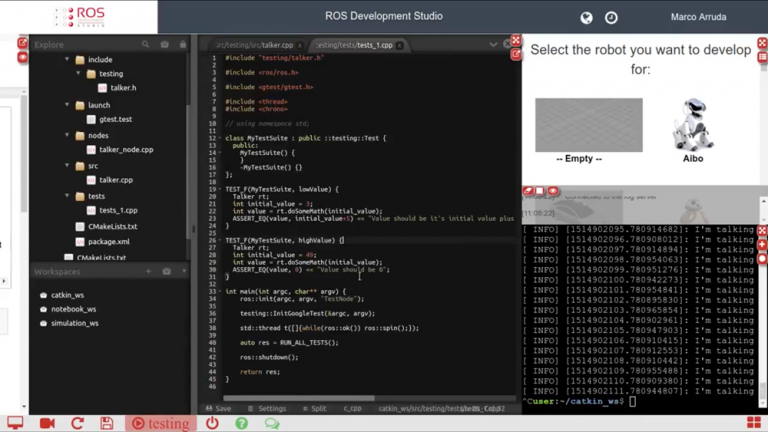Click the red eye icon left of Explore

tap(23, 57)
